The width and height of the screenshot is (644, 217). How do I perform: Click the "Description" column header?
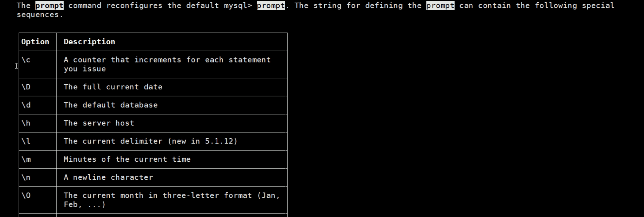(89, 42)
